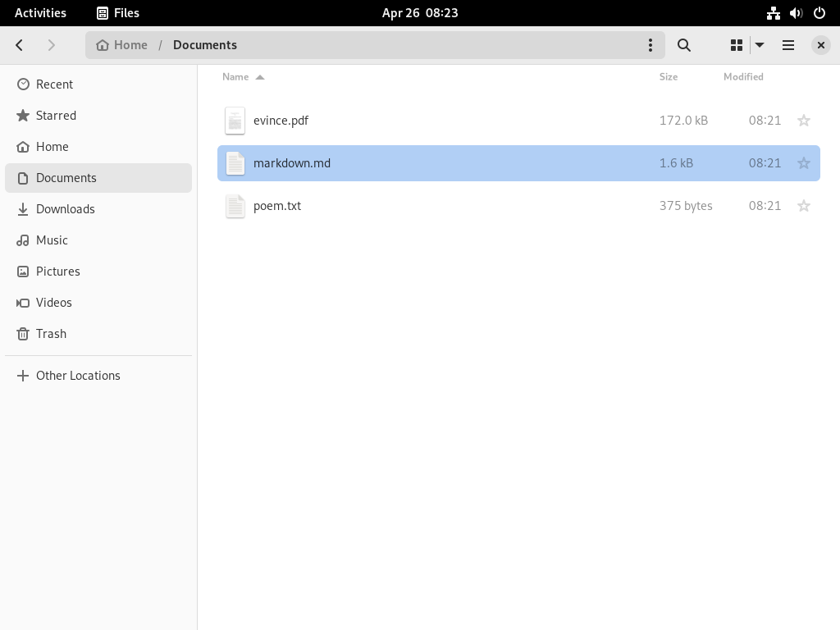Click the 172.0 kB size value
This screenshot has height=630, width=840.
683,121
